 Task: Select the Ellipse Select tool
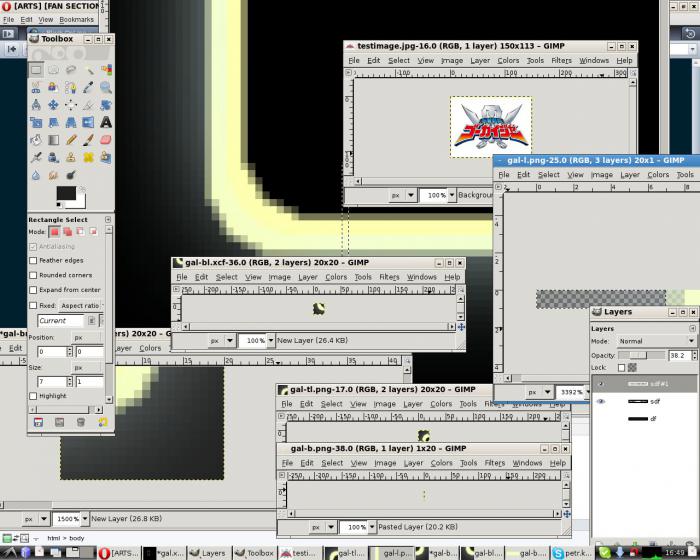click(x=54, y=70)
